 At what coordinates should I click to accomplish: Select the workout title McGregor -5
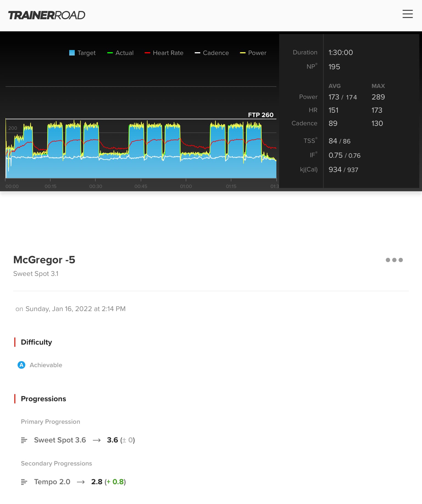[44, 260]
